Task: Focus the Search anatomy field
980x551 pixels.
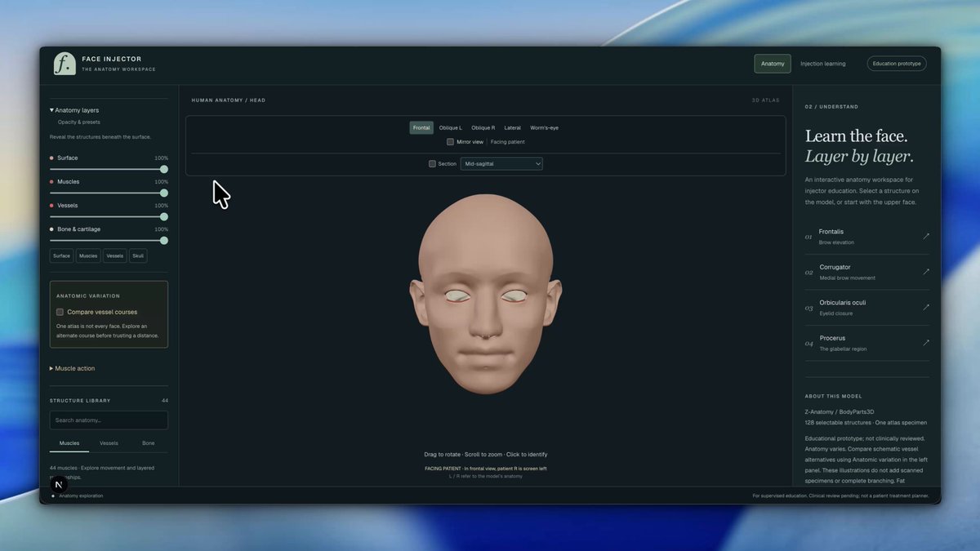Action: tap(109, 420)
